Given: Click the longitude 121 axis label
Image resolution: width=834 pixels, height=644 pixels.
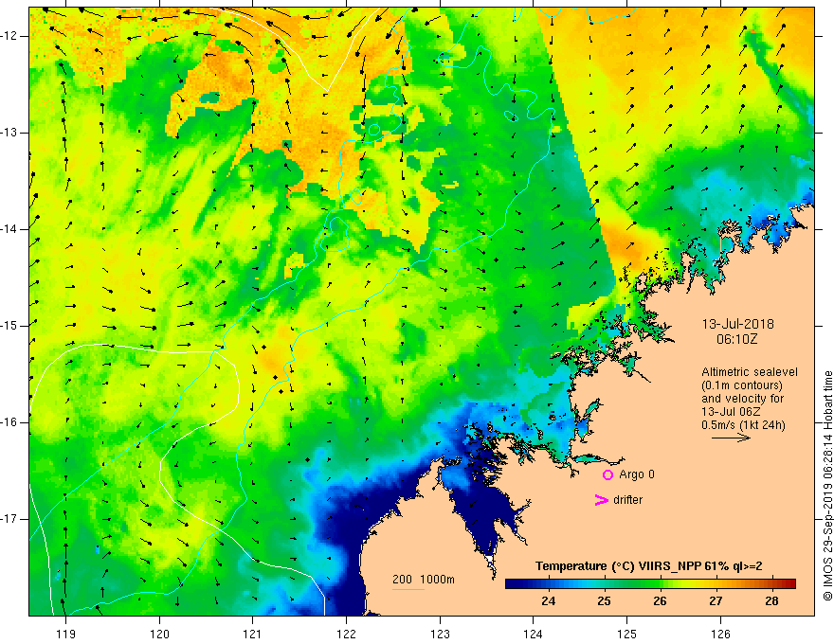Looking at the screenshot, I should click(253, 634).
